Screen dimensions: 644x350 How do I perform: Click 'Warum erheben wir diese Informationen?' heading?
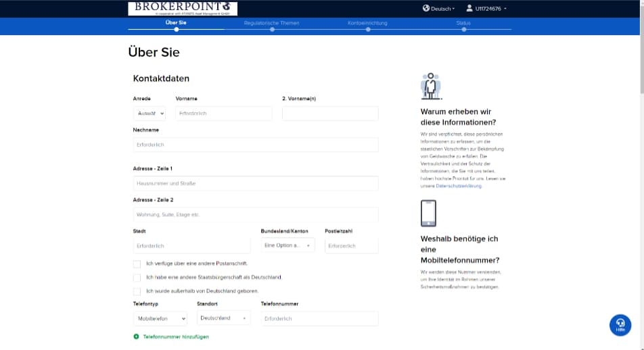pyautogui.click(x=459, y=117)
